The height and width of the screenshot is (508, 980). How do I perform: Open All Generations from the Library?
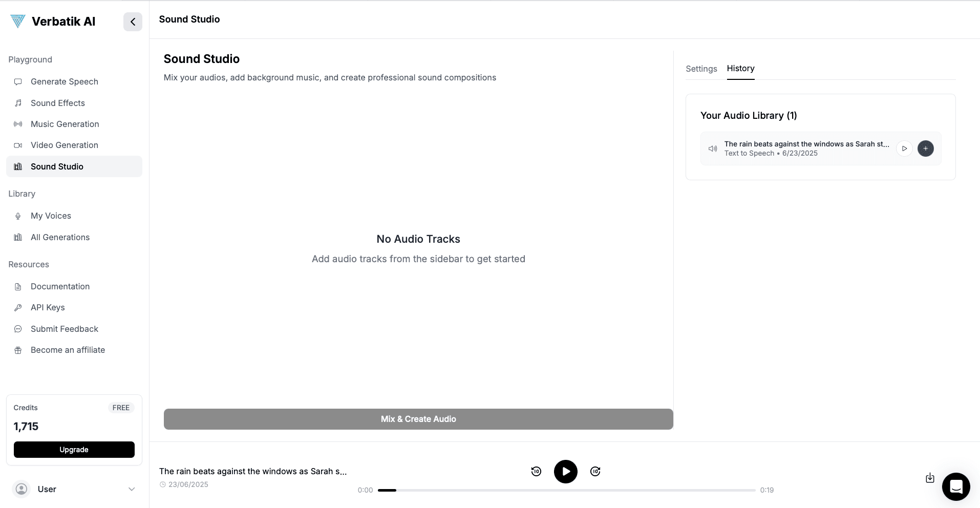pyautogui.click(x=60, y=237)
